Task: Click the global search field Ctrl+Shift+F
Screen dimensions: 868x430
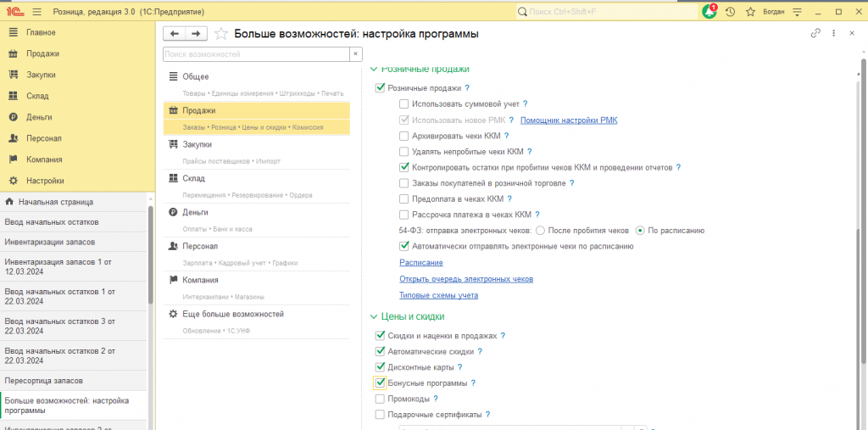Action: coord(607,12)
